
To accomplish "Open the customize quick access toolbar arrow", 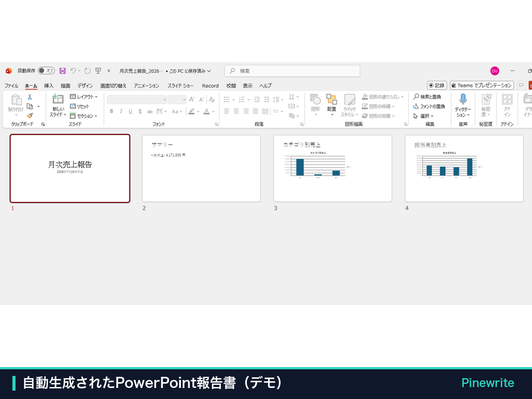I will coord(109,71).
